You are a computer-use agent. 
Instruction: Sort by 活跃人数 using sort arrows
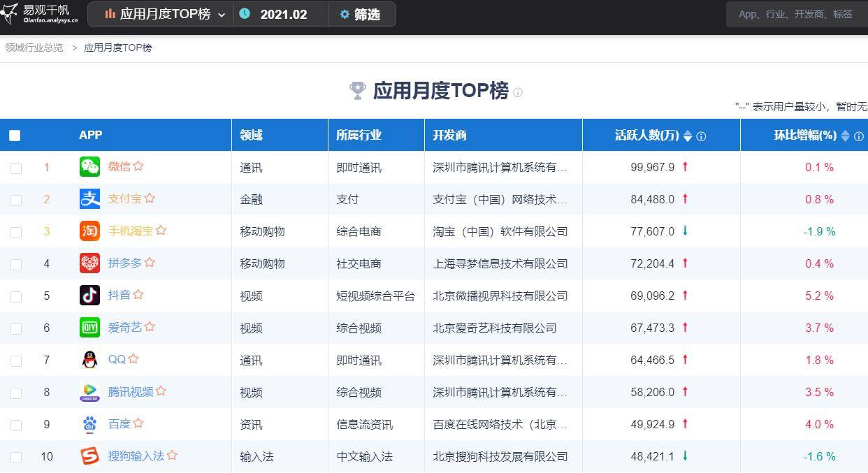pos(688,136)
